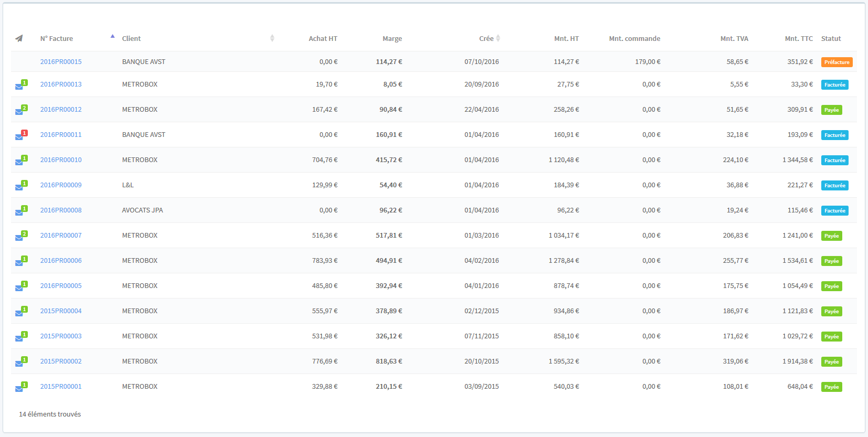
Task: Open invoice 2016PR00015 link
Action: pyautogui.click(x=61, y=61)
